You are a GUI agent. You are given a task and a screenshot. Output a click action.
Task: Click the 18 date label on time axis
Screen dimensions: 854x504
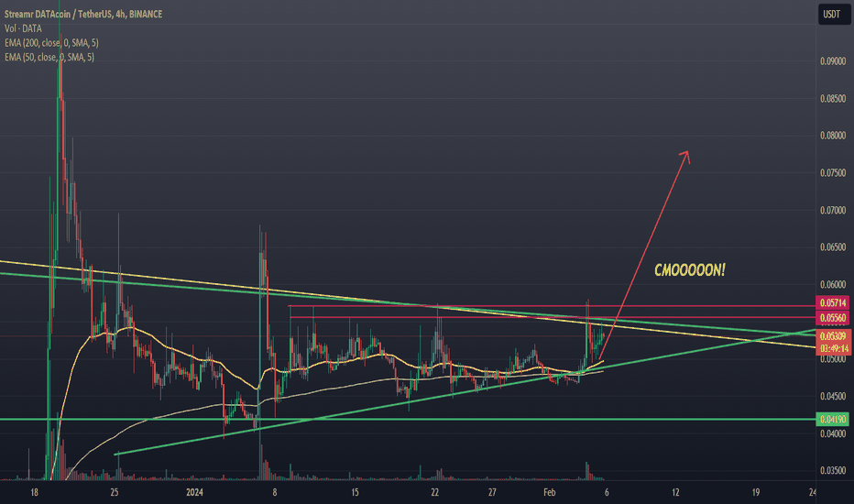(x=34, y=493)
